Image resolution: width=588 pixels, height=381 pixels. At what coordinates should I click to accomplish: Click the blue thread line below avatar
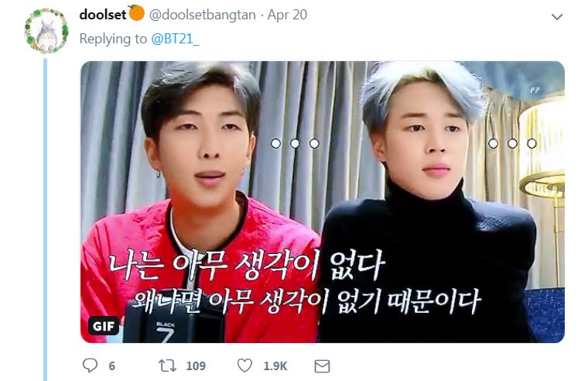(x=46, y=220)
